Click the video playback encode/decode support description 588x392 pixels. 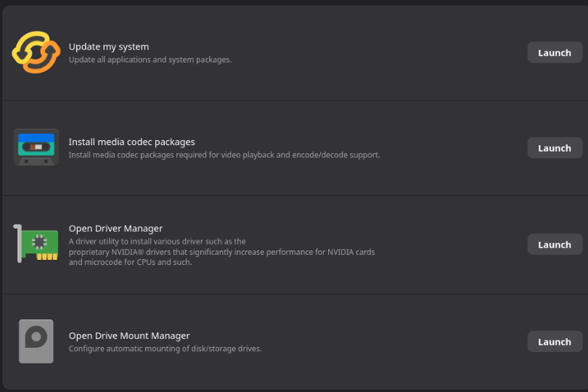[x=224, y=155]
